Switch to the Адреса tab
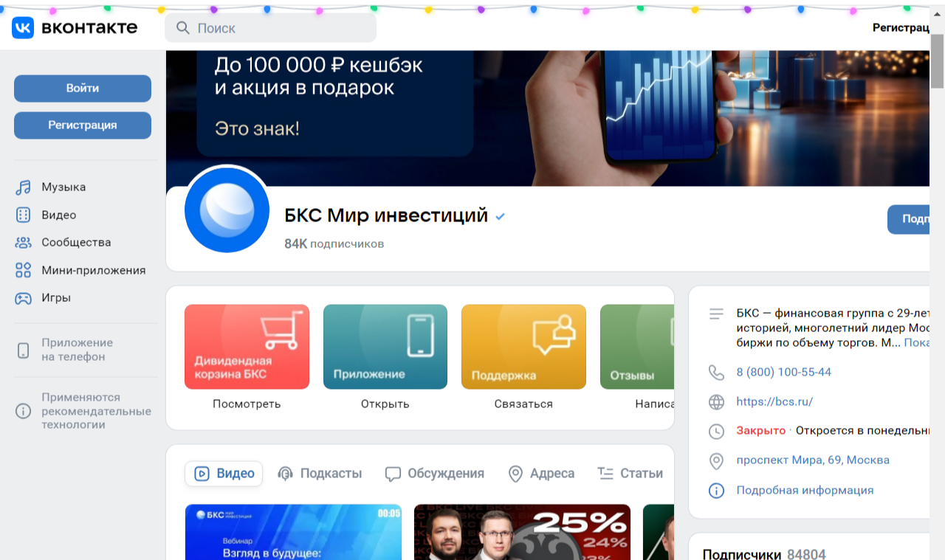The image size is (945, 560). [541, 474]
